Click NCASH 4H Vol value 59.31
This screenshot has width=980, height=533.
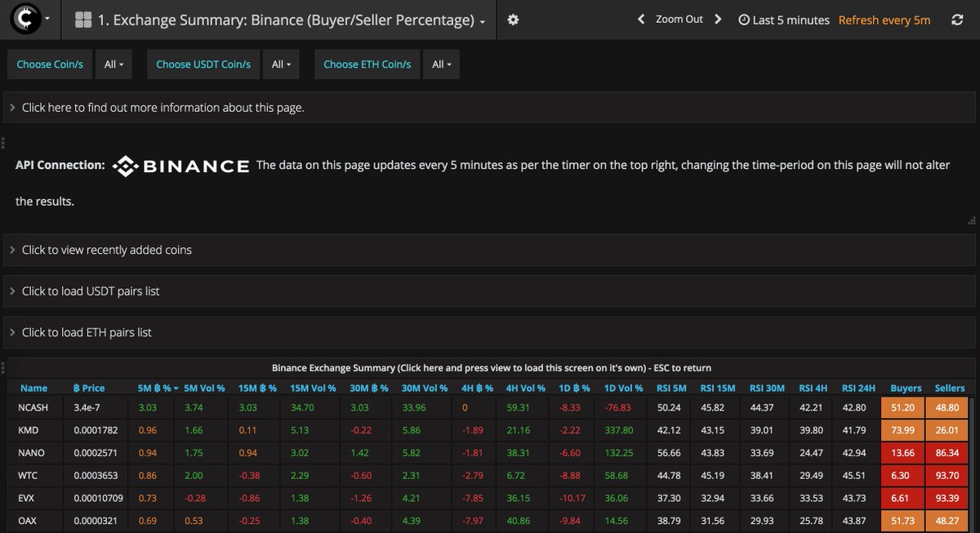518,407
